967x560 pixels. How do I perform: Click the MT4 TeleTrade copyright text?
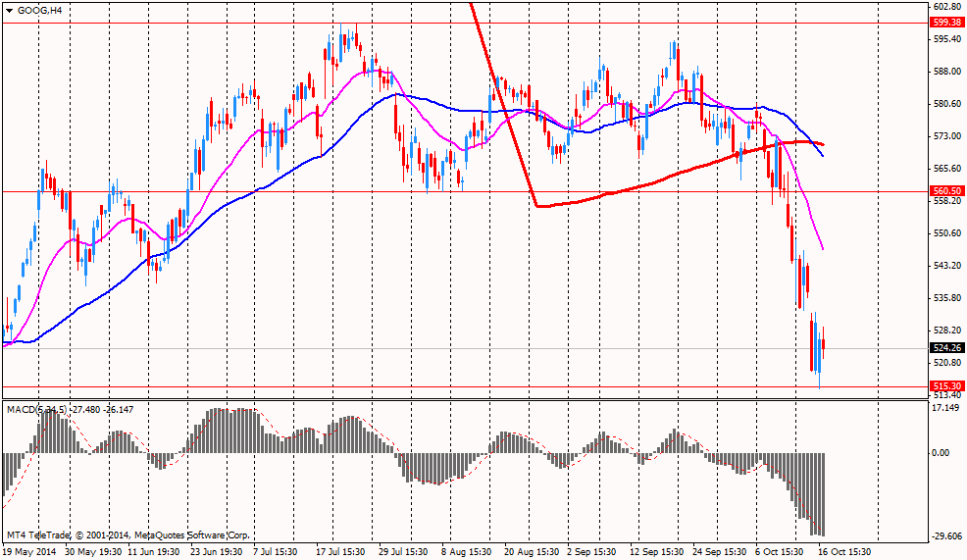tap(127, 535)
